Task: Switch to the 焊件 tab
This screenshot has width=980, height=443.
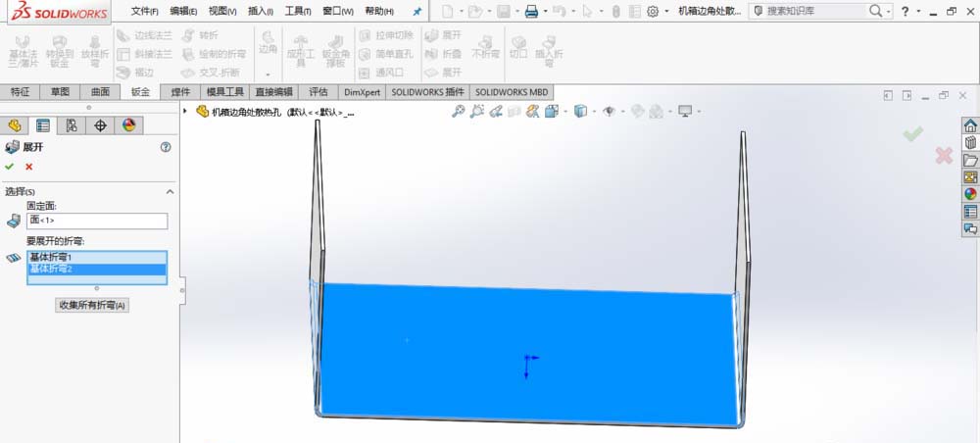Action: click(x=180, y=92)
